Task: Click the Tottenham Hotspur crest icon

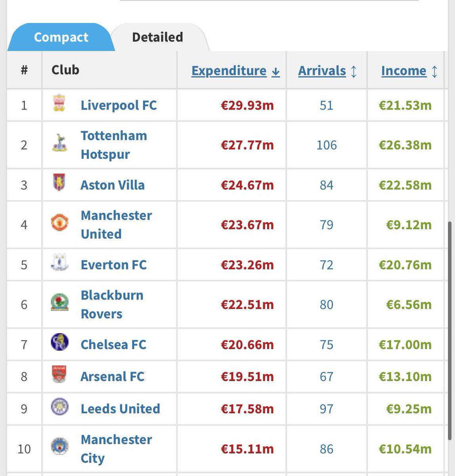Action: [59, 143]
